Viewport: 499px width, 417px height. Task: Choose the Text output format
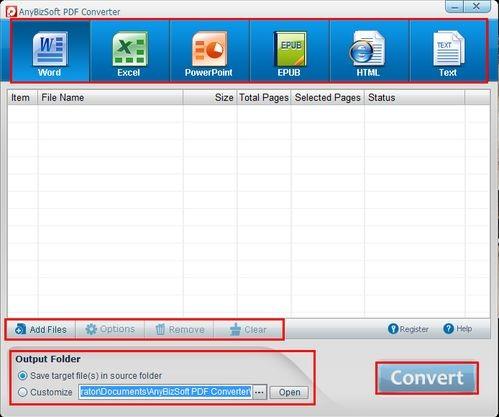point(448,51)
